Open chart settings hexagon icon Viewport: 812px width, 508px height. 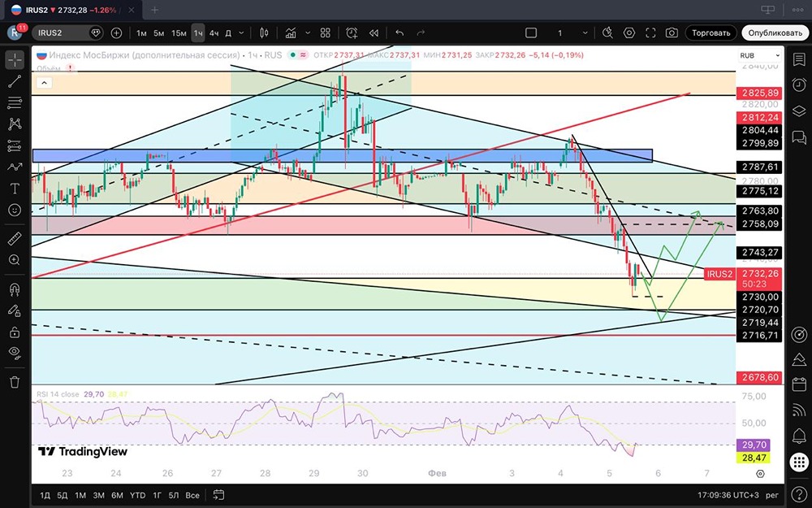coord(629,33)
